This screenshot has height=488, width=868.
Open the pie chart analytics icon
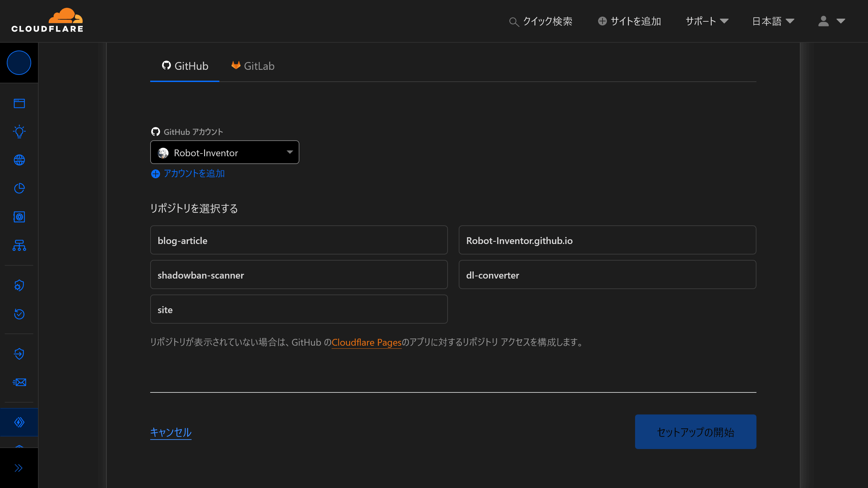(x=19, y=188)
